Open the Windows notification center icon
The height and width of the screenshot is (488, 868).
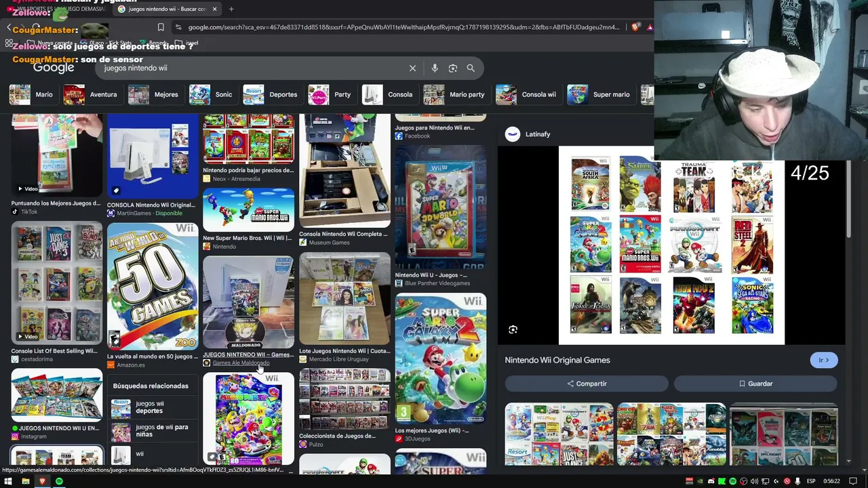(853, 481)
